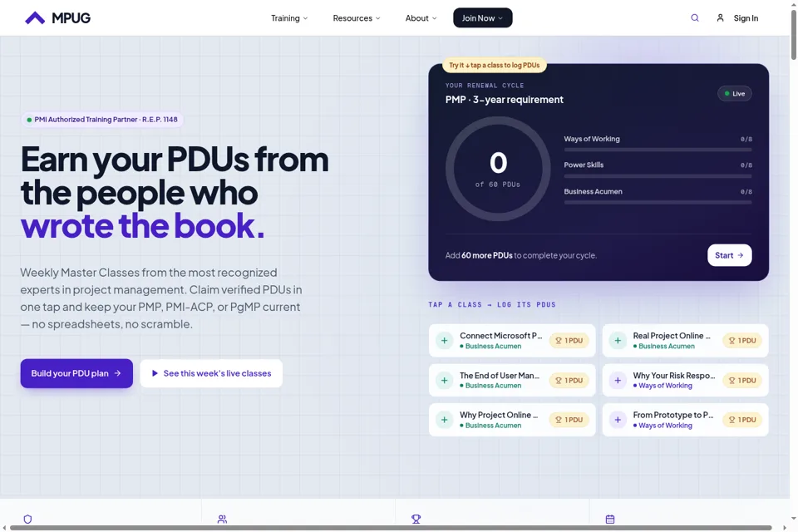The height and width of the screenshot is (532, 798).
Task: Click the play triangle in live classes button
Action: pyautogui.click(x=155, y=373)
